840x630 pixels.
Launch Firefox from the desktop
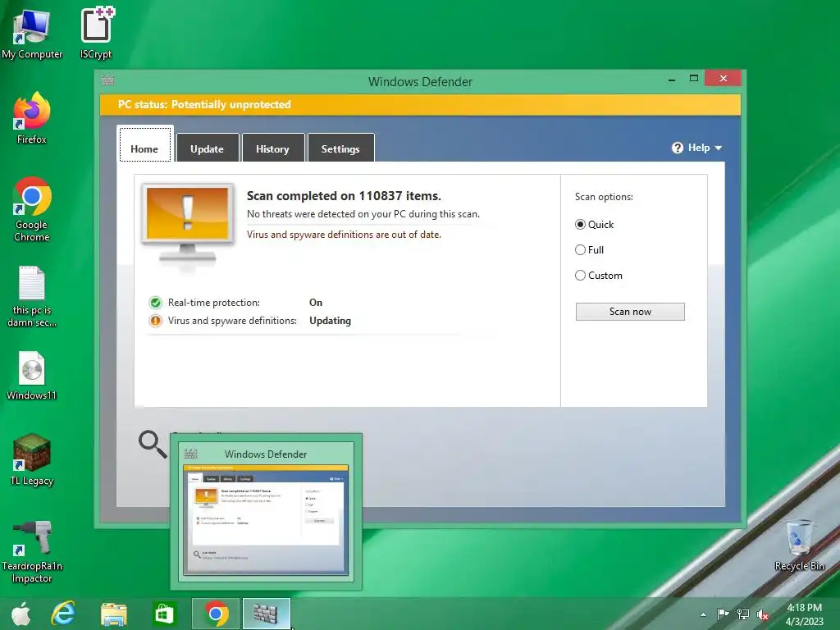32,118
